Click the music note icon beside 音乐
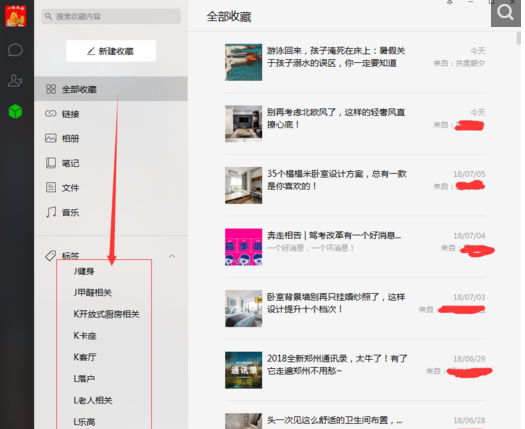The image size is (525, 429). (x=51, y=212)
